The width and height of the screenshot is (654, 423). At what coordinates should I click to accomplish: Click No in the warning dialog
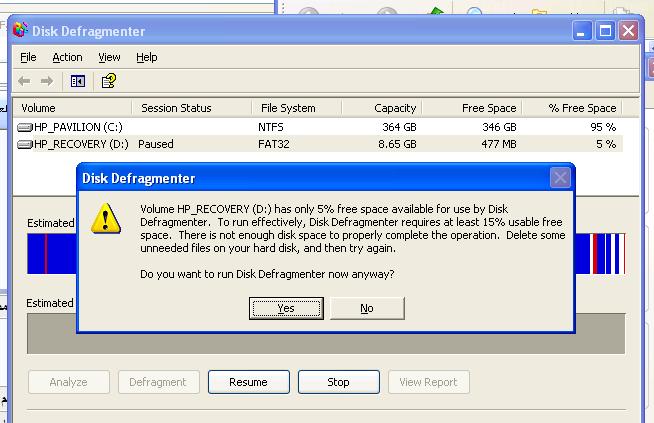(x=367, y=308)
